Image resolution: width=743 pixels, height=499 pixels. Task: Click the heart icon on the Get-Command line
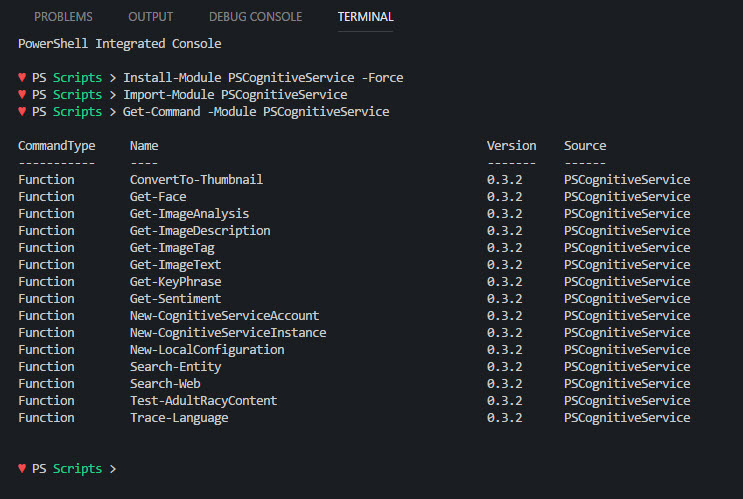[x=22, y=111]
